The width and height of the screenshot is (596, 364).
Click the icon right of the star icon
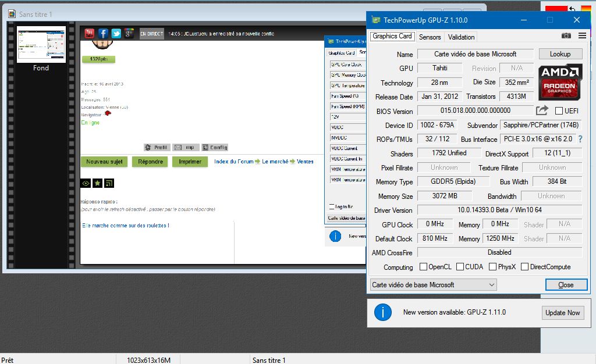click(109, 183)
